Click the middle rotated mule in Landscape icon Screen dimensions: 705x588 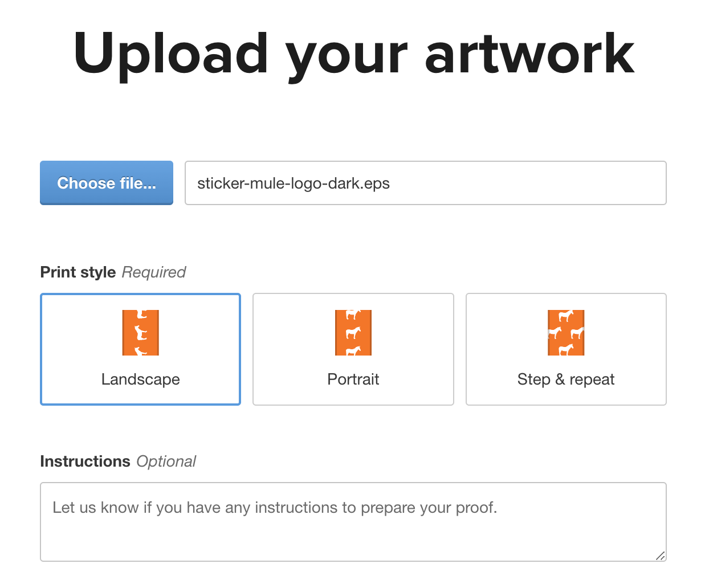click(x=140, y=332)
